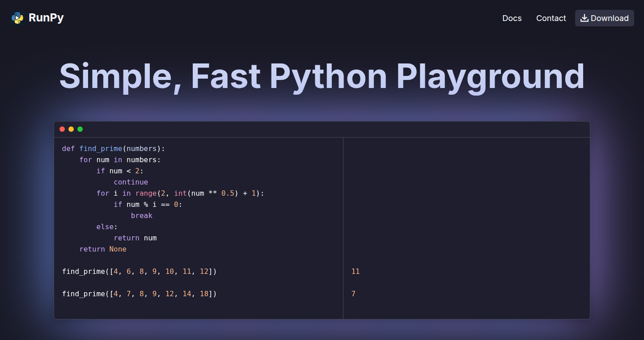This screenshot has height=340, width=644.
Task: Click the 'if num % i == 0:' line
Action: 148,204
